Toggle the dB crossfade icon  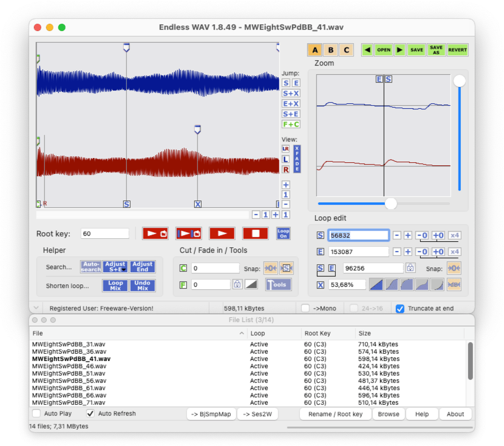click(454, 284)
